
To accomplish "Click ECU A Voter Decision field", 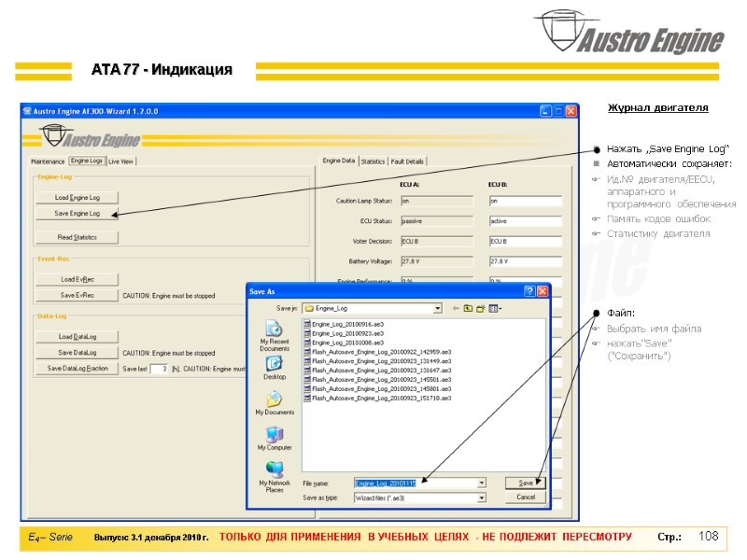I will [437, 242].
